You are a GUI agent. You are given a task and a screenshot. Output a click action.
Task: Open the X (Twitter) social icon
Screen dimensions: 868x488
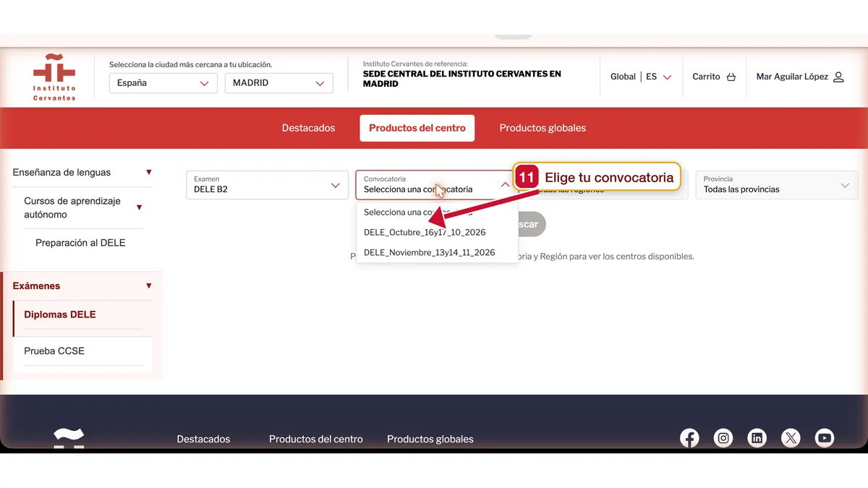coord(791,437)
